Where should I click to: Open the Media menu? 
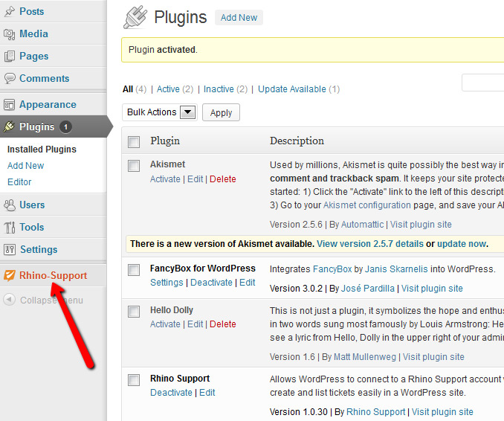[33, 33]
